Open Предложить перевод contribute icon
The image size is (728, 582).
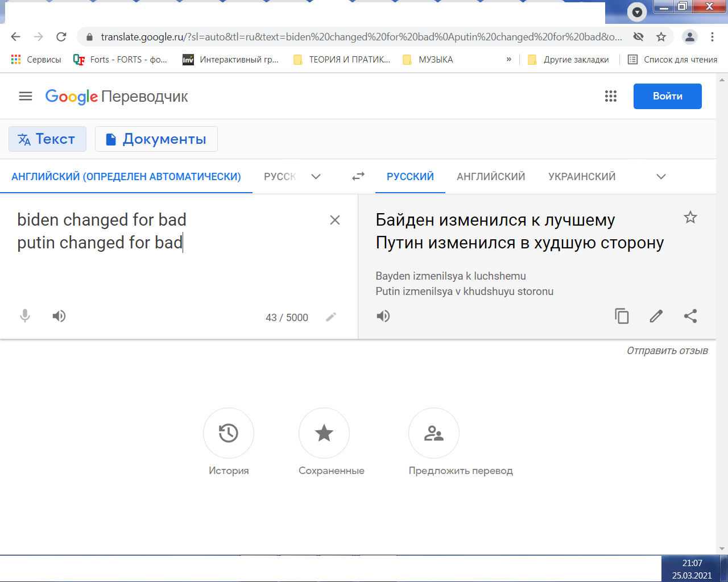(434, 433)
